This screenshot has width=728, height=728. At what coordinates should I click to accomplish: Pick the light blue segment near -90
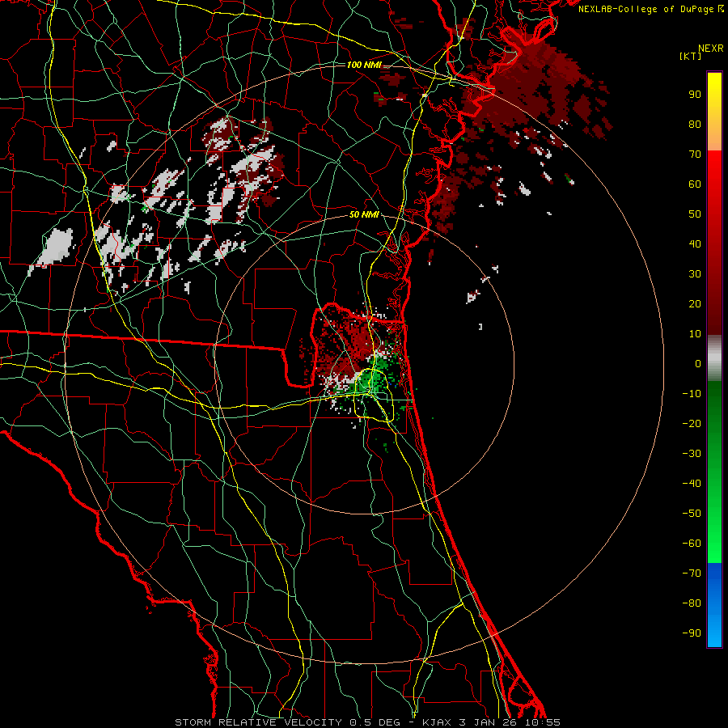714,633
